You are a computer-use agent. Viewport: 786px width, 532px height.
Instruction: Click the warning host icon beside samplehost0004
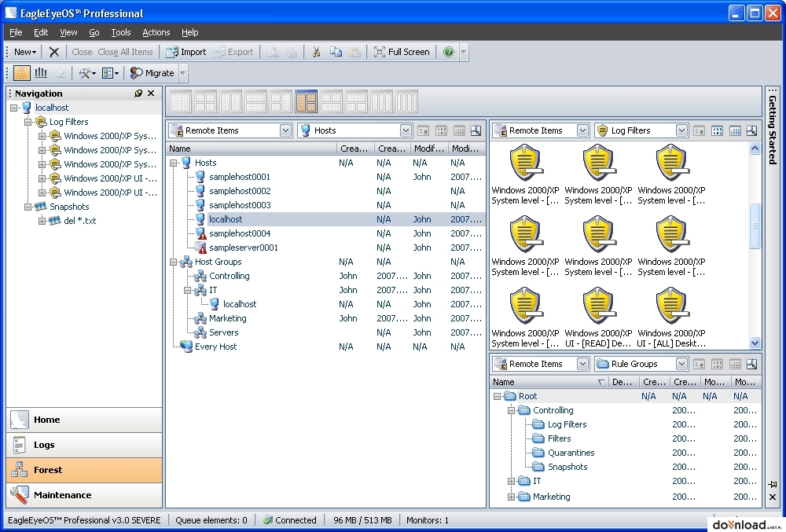(200, 233)
